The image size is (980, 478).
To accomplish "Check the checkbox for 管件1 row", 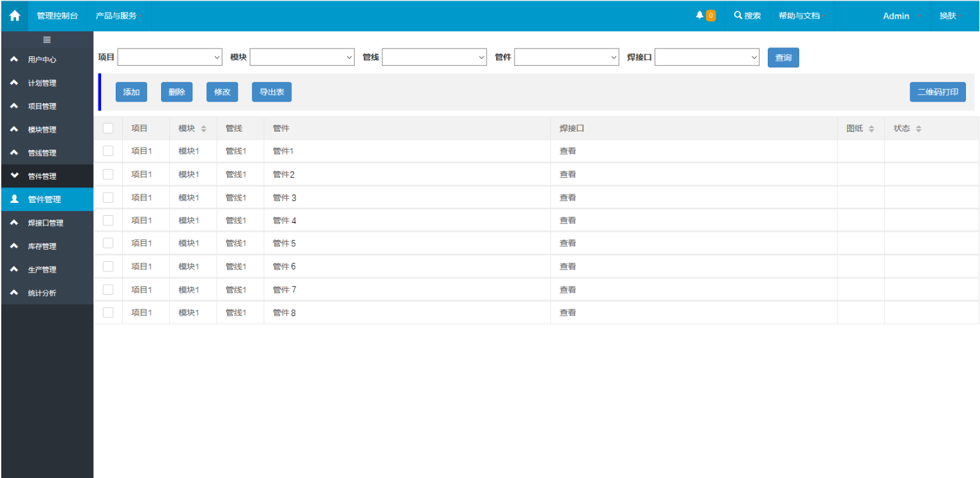I will pyautogui.click(x=108, y=151).
